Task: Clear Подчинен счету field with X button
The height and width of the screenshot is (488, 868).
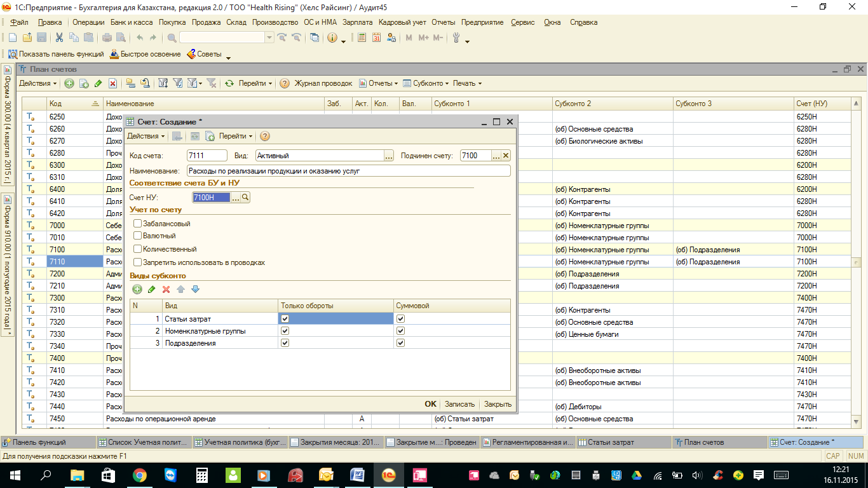Action: click(506, 156)
